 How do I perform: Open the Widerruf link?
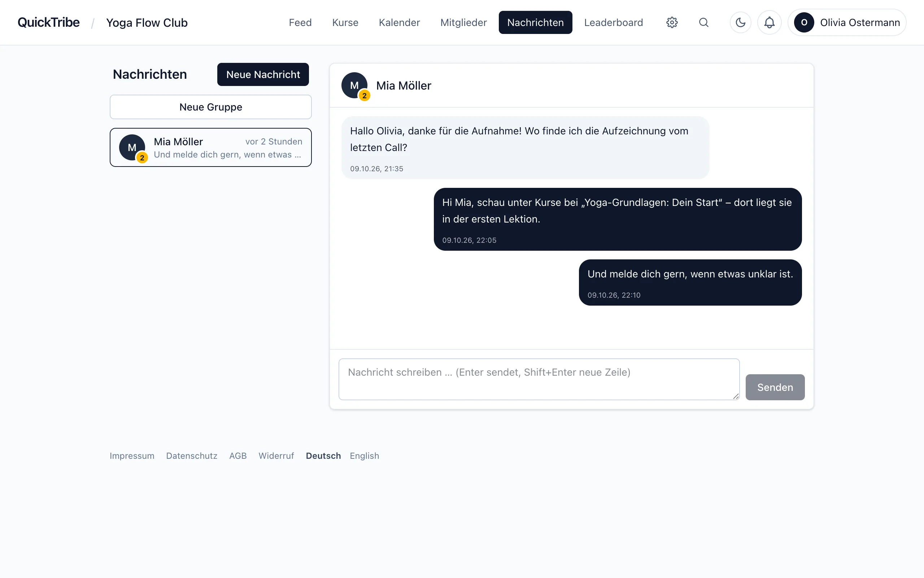[276, 456]
